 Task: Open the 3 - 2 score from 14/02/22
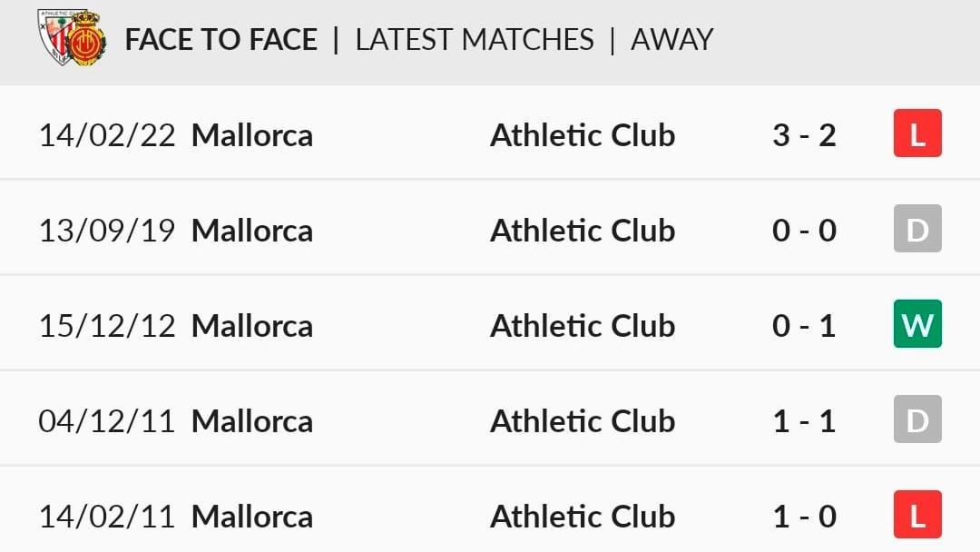pos(804,135)
